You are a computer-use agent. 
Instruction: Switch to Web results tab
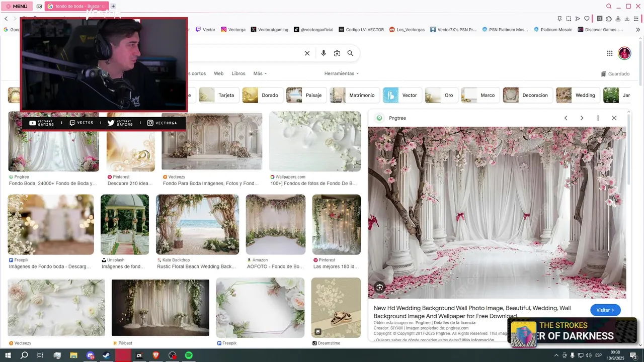click(218, 73)
